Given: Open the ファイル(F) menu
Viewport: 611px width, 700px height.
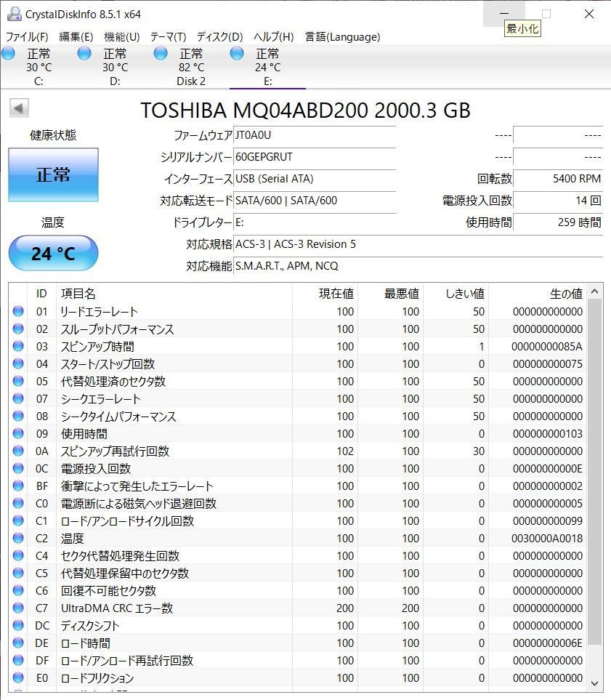Looking at the screenshot, I should click(27, 36).
